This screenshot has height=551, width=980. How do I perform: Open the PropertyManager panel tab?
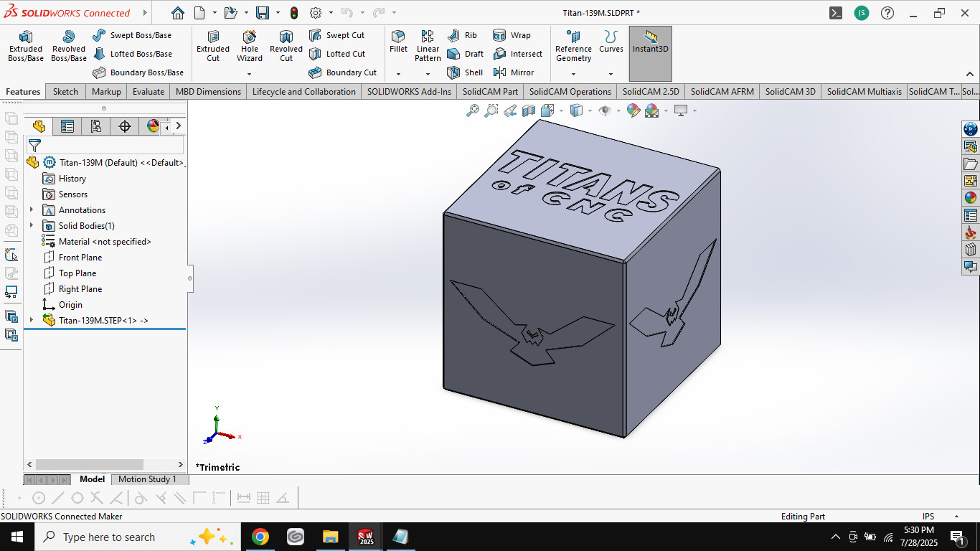click(67, 126)
